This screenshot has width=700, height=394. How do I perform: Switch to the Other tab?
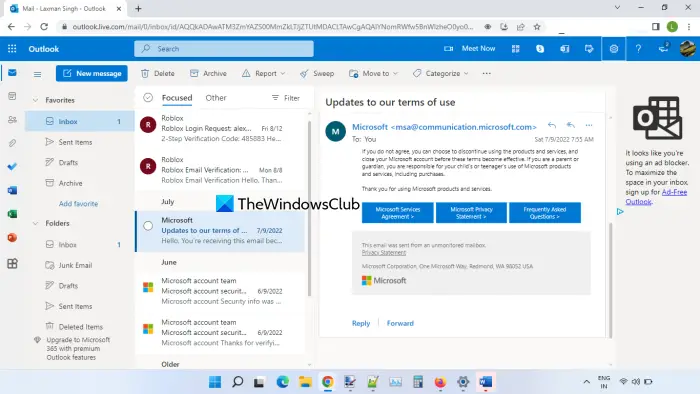(x=216, y=98)
